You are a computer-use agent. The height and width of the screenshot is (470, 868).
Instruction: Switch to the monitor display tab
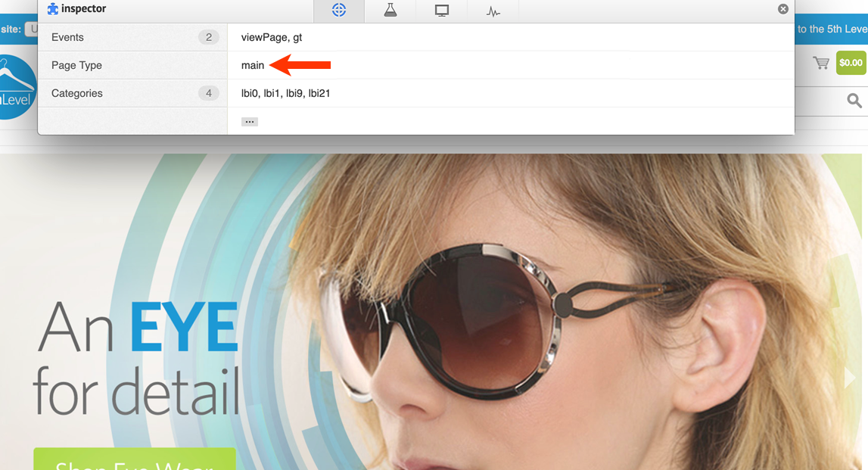click(x=442, y=11)
